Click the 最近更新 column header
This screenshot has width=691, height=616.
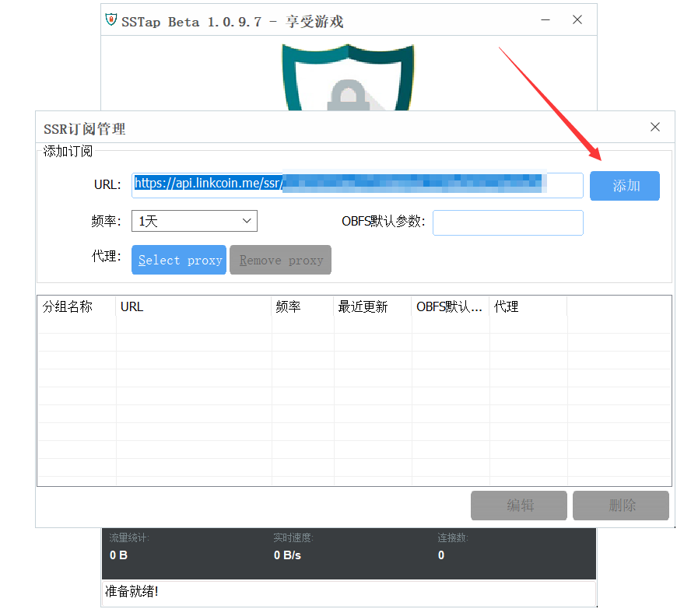tap(373, 306)
